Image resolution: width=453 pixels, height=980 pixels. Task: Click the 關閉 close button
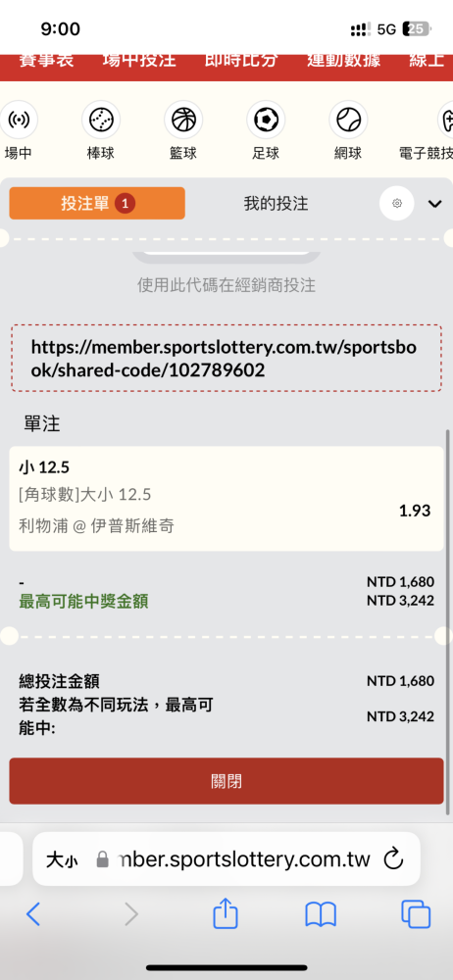click(226, 781)
